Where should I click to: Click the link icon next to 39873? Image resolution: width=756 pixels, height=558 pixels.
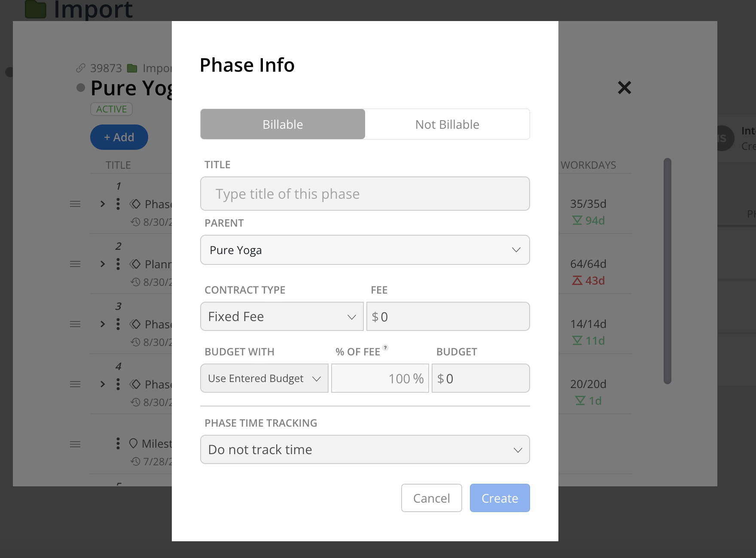coord(81,68)
